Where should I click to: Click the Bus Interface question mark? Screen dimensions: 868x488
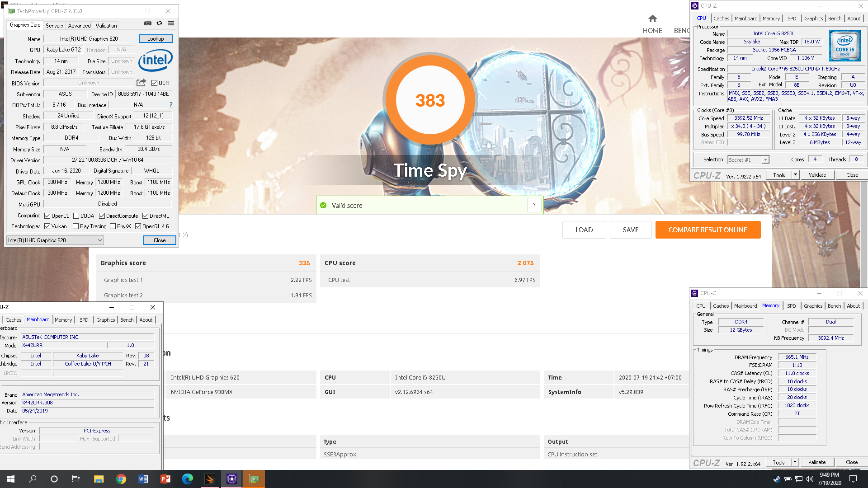(171, 105)
